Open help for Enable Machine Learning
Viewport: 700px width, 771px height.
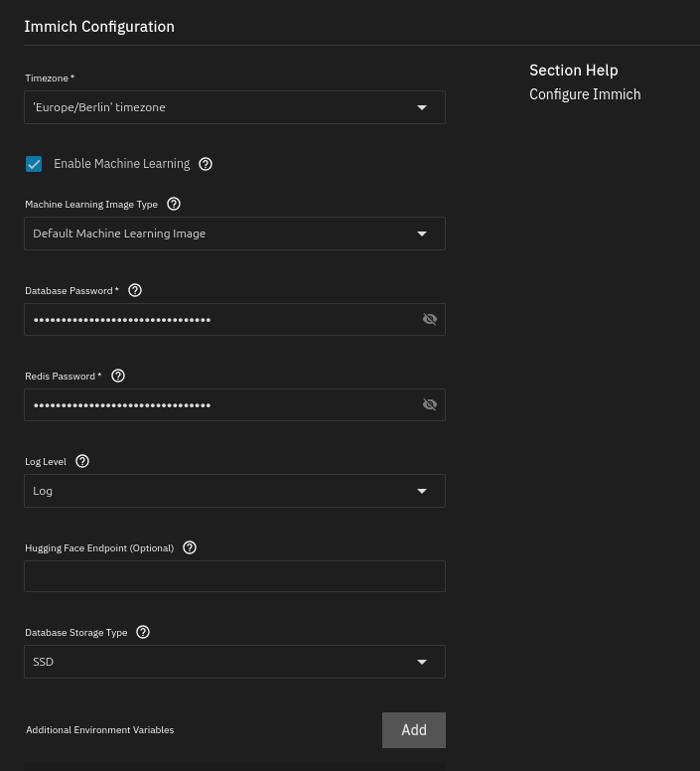pos(206,164)
